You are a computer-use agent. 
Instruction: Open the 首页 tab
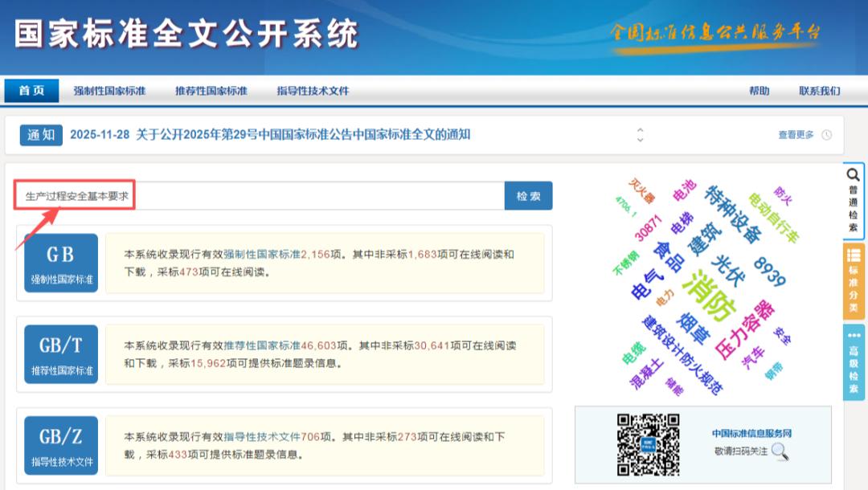[x=32, y=91]
